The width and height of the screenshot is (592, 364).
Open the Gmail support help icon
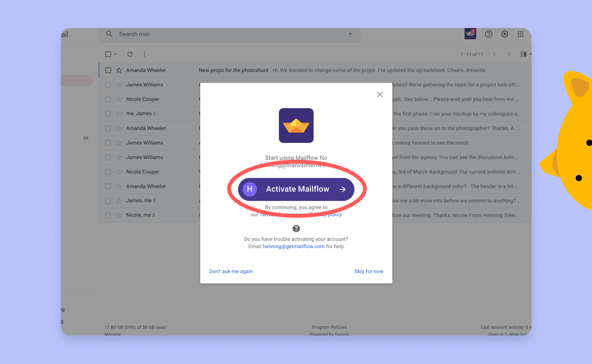pyautogui.click(x=489, y=34)
